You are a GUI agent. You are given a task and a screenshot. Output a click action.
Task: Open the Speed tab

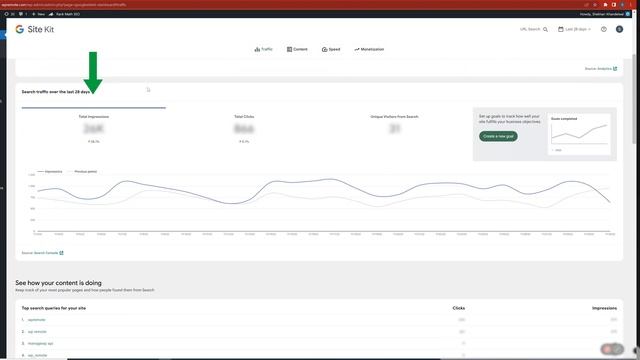tap(331, 49)
